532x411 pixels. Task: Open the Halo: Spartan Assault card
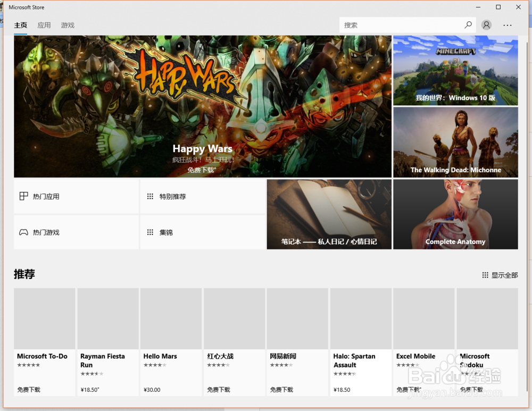coord(361,342)
